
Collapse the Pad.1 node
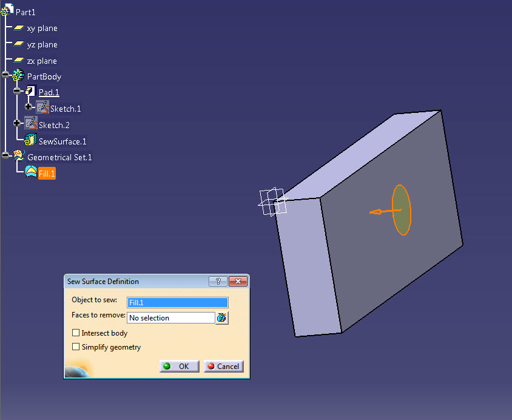click(18, 90)
